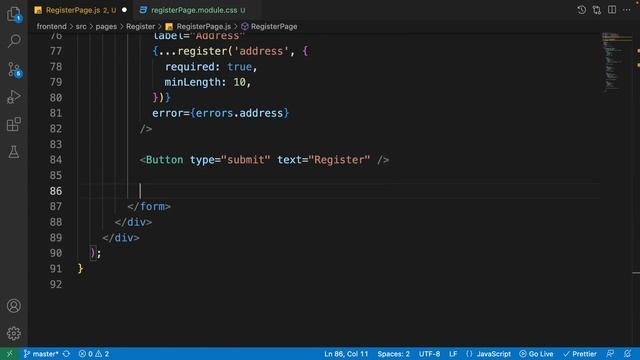The width and height of the screenshot is (640, 360).
Task: Start Go Live server
Action: pyautogui.click(x=536, y=354)
